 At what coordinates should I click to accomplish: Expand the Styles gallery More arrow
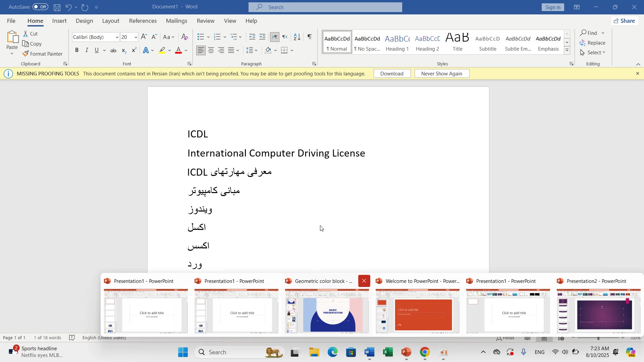(567, 51)
